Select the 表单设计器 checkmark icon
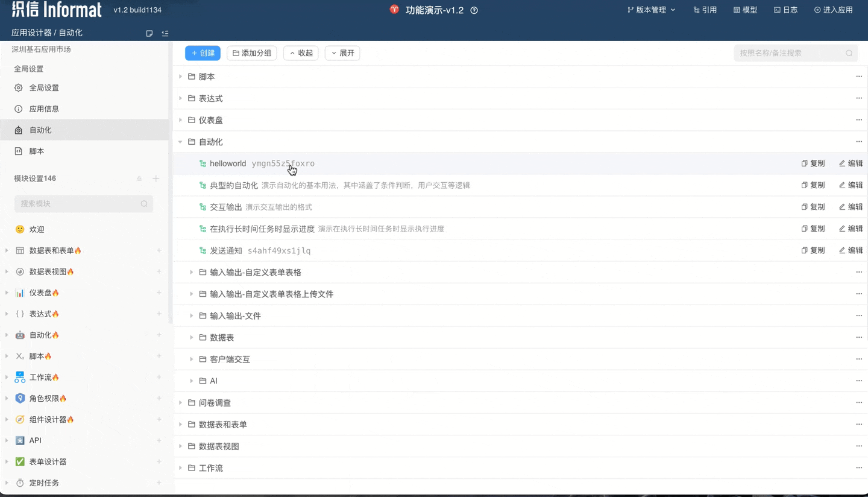This screenshot has height=497, width=868. pyautogui.click(x=19, y=461)
